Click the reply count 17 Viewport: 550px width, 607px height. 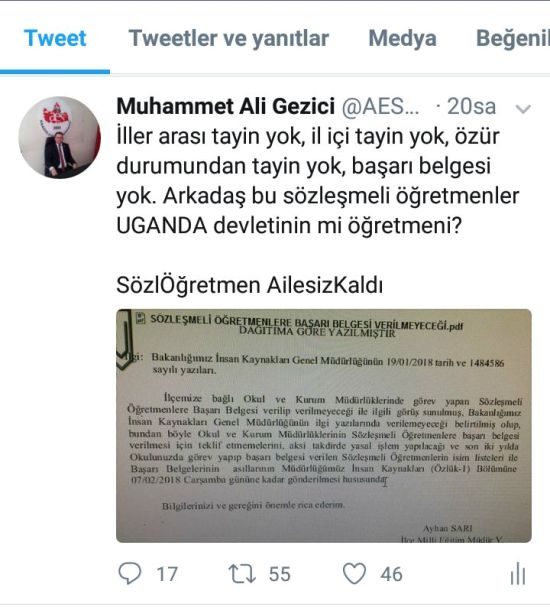pos(167,574)
